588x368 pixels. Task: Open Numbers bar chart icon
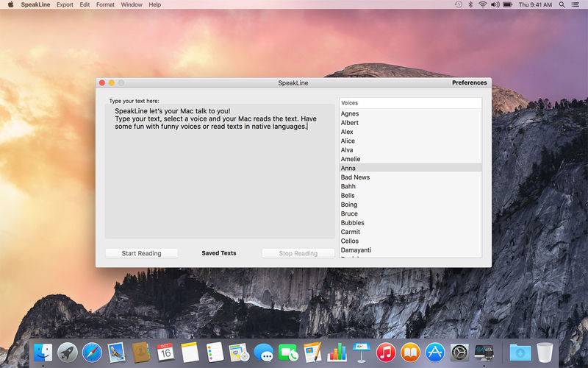point(337,353)
